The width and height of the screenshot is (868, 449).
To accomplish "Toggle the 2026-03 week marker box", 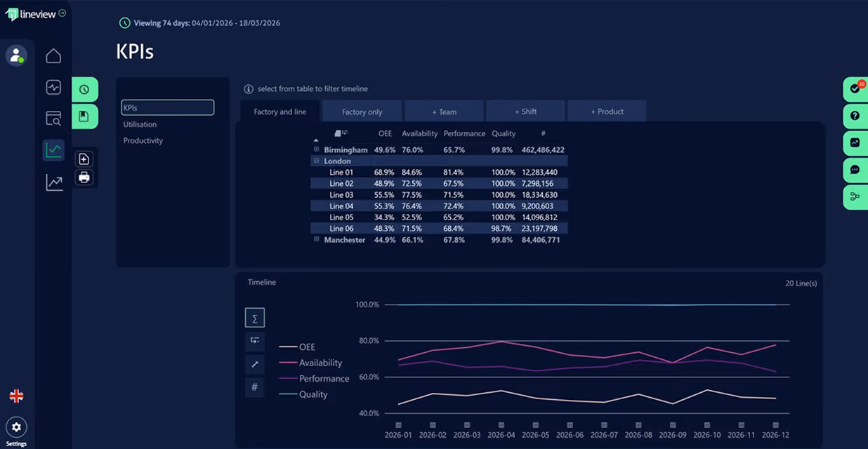I will point(467,425).
